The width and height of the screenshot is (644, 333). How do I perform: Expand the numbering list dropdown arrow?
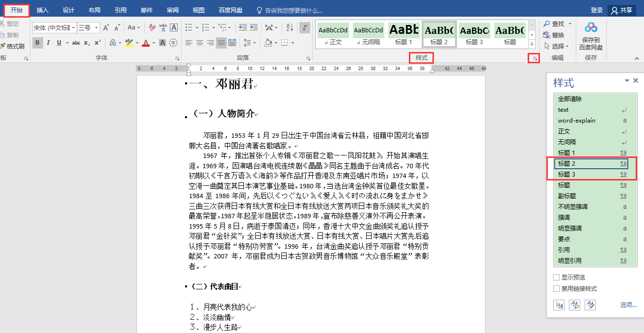point(213,28)
